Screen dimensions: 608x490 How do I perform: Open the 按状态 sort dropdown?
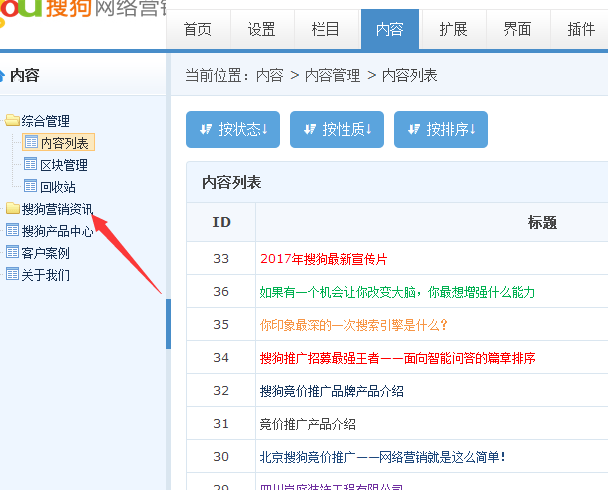(233, 129)
